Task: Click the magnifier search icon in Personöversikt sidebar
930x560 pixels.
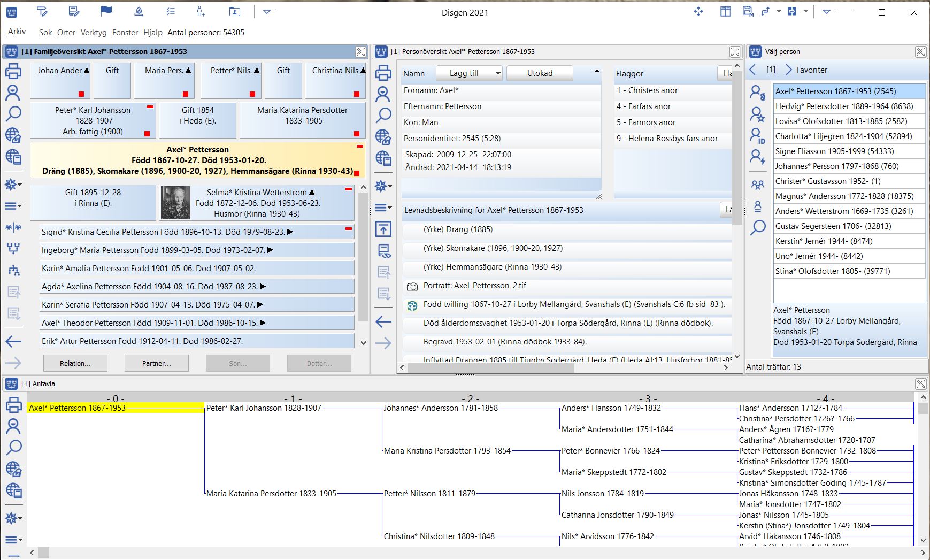Action: tap(383, 115)
